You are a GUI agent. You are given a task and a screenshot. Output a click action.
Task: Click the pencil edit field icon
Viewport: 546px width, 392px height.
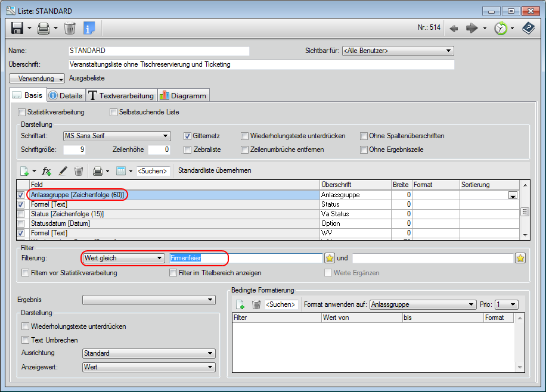[63, 171]
